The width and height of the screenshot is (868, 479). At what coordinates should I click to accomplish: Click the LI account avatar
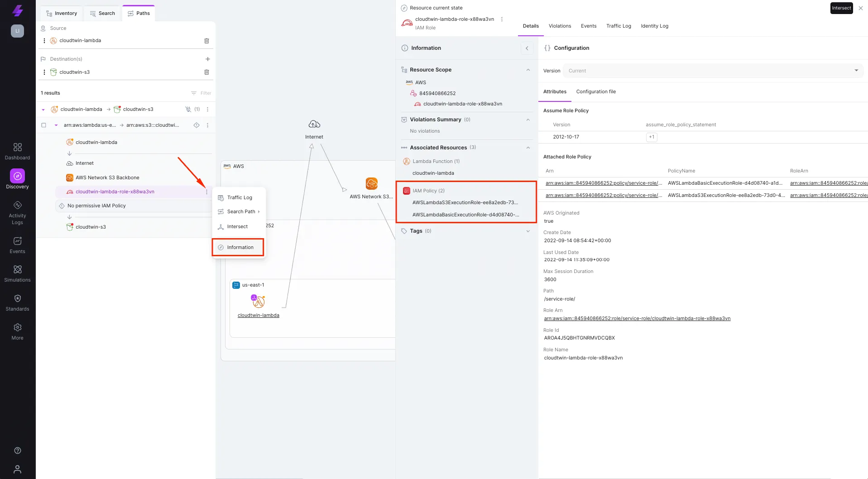click(17, 31)
